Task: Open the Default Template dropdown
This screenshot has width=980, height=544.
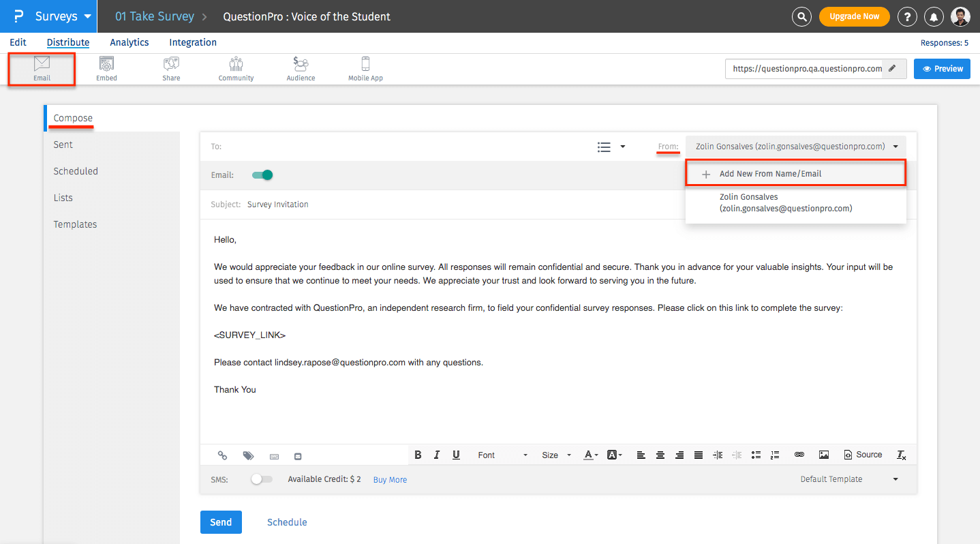Action: pos(849,479)
